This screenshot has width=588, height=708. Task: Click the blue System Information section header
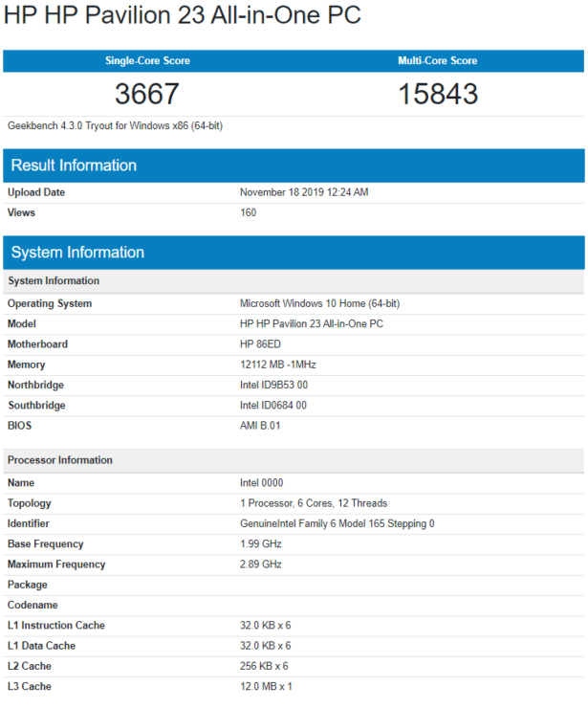[x=294, y=253]
